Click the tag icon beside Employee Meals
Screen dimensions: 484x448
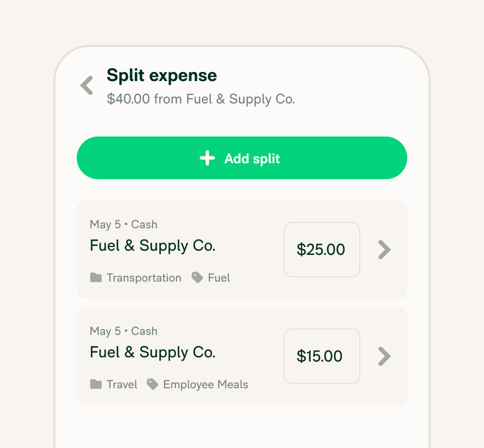point(152,385)
